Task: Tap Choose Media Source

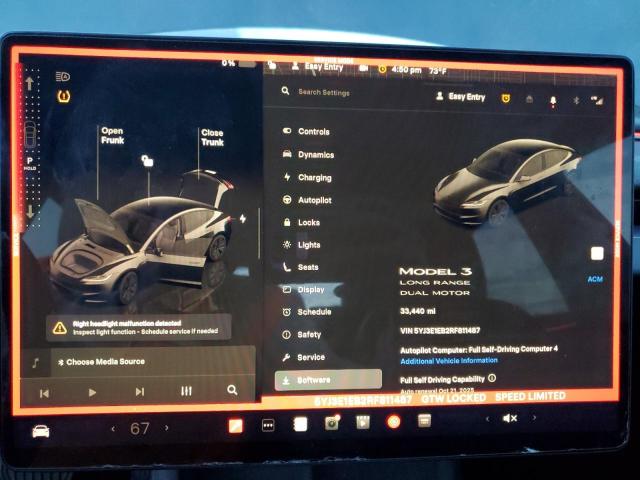Action: (x=101, y=362)
